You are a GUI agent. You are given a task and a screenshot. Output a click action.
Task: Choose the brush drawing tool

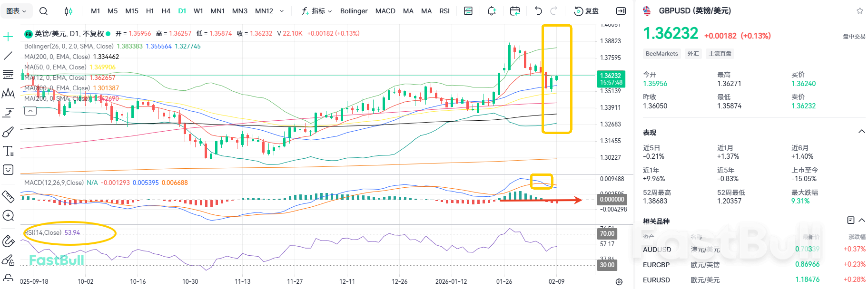pyautogui.click(x=8, y=132)
